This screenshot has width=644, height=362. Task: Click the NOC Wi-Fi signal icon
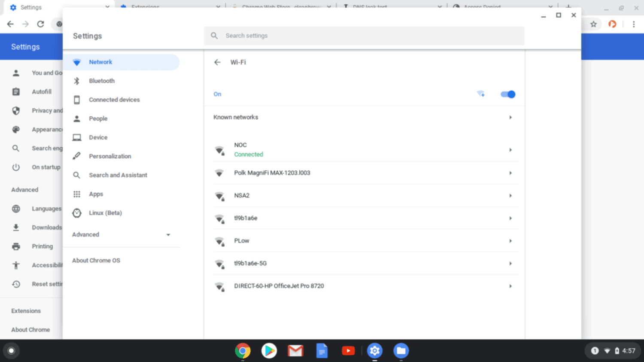[219, 150]
